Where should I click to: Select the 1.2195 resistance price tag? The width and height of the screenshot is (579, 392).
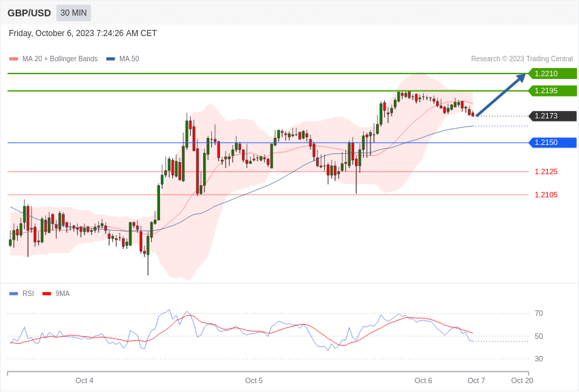[x=552, y=91]
